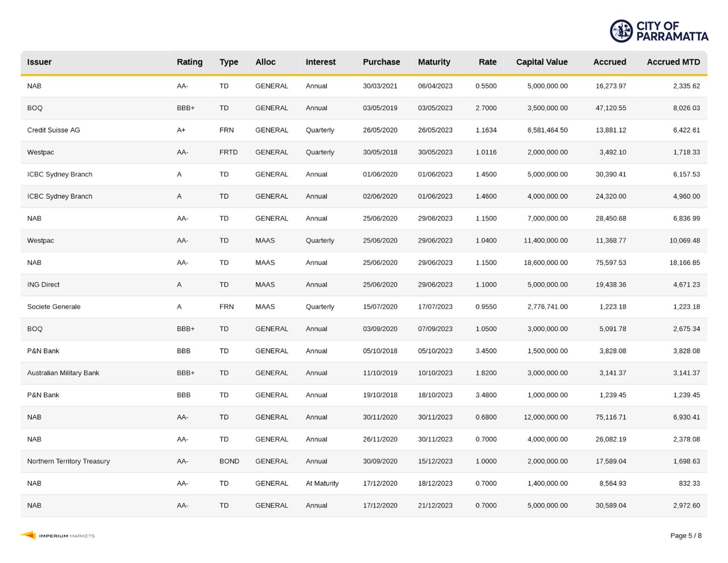The height and width of the screenshot is (563, 728).
Task: Click the MAAS alloc cell for ING Direct
Action: 265,285
